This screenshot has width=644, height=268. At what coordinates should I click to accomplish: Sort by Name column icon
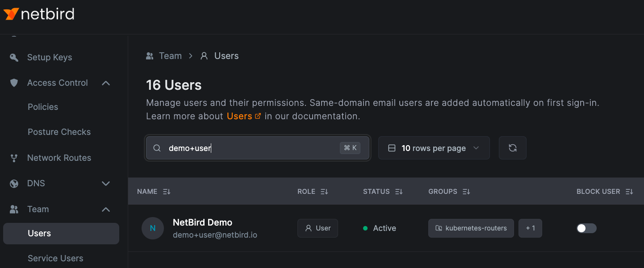click(167, 192)
